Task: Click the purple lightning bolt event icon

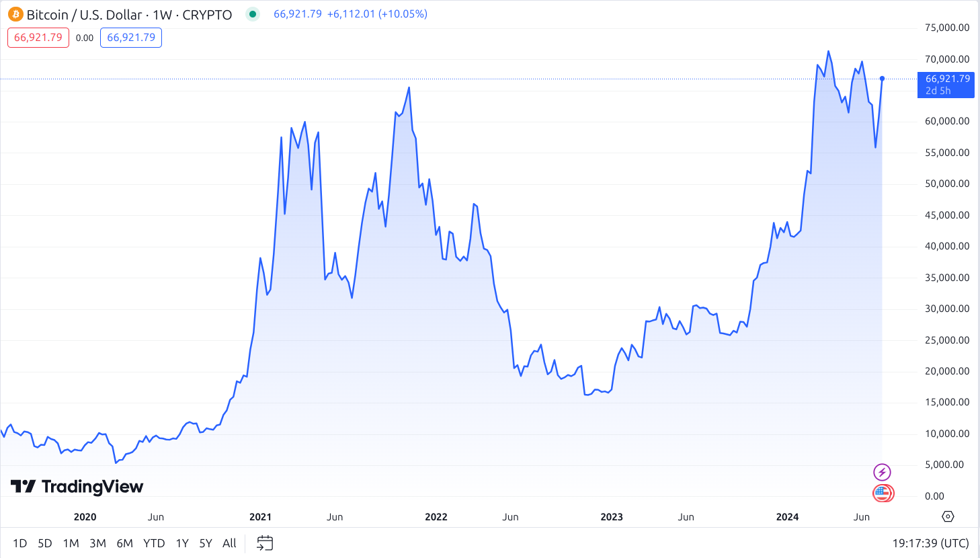Action: [x=882, y=473]
